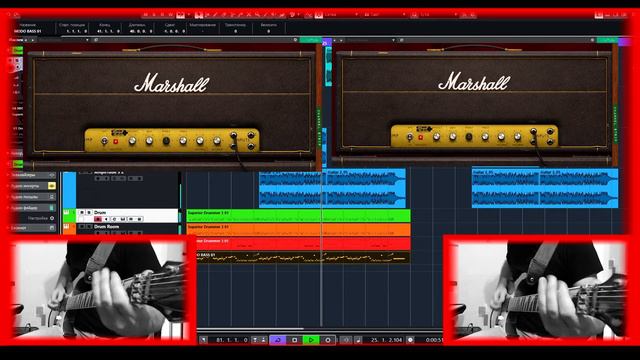
Task: Select the Object Selection arrow tool in toolbar
Action: click(x=199, y=15)
